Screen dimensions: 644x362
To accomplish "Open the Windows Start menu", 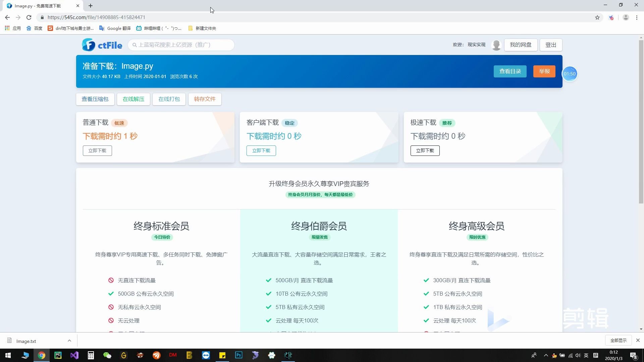I will pos(8,355).
